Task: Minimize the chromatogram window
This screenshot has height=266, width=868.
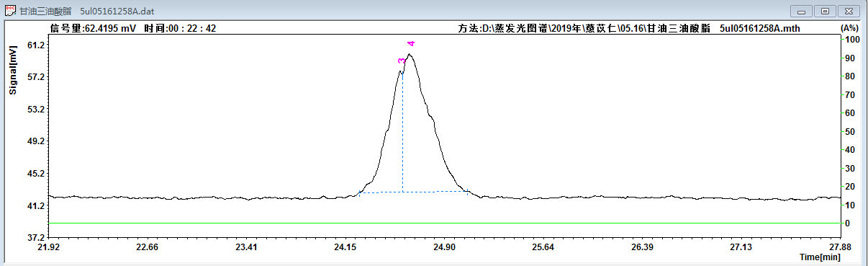Action: coord(801,11)
